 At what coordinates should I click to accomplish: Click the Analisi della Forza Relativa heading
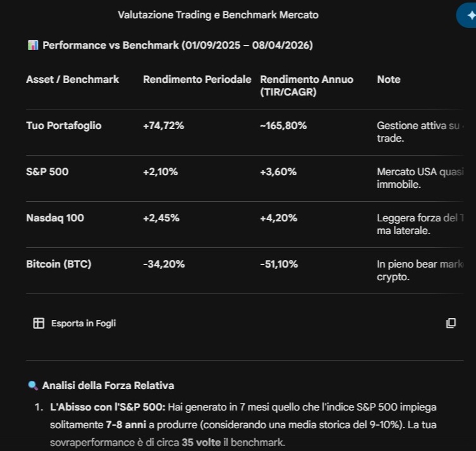[x=108, y=385]
